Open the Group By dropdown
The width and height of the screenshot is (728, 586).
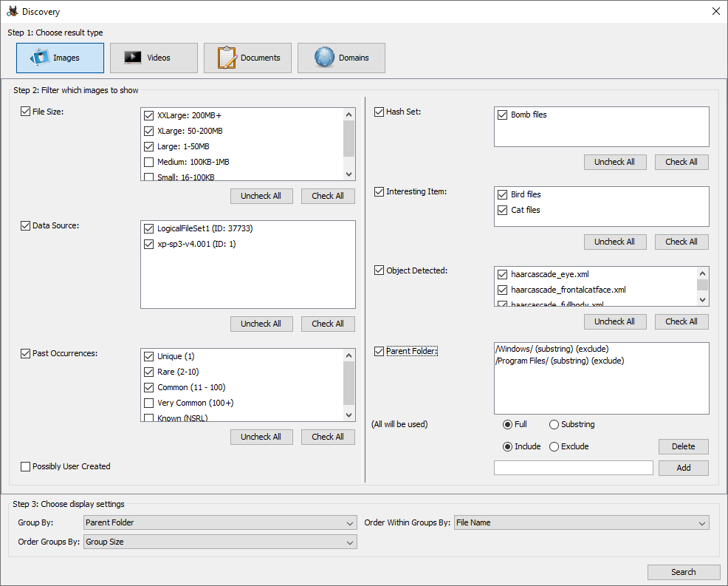click(220, 522)
